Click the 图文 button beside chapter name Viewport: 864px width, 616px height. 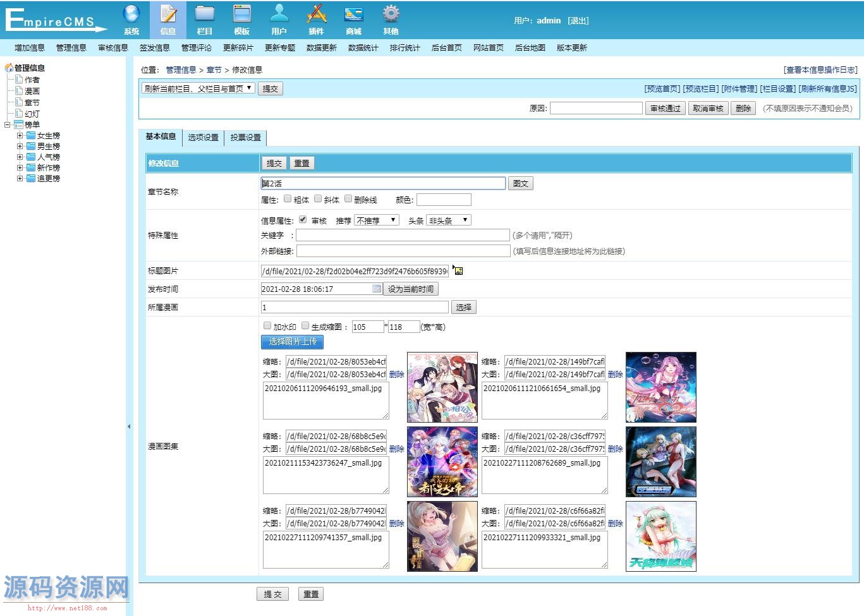click(x=521, y=183)
